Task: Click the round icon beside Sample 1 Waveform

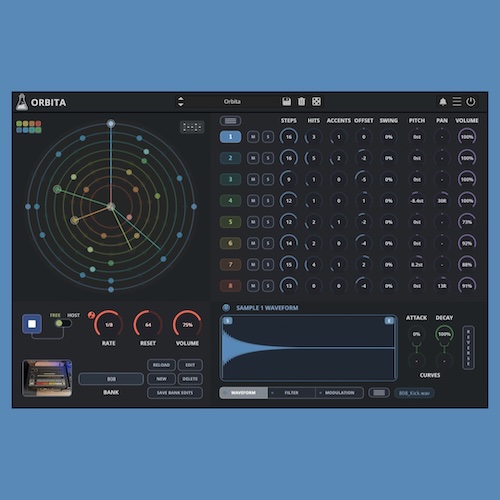Action: (x=226, y=308)
